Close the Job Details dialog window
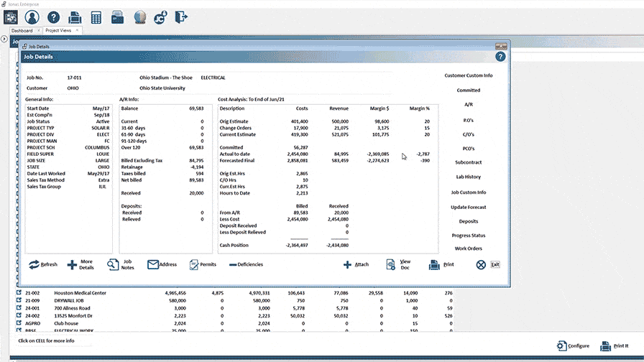Viewport: 644px width, 362px height. coord(501,47)
